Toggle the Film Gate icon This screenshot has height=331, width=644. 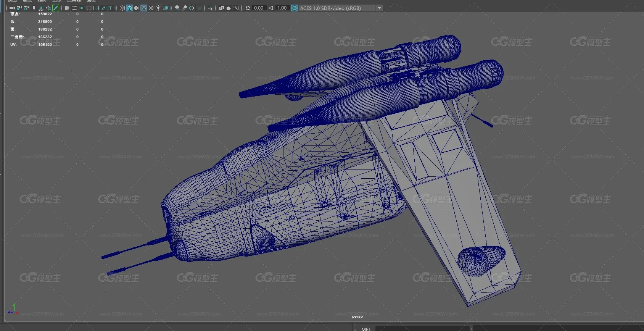[x=74, y=8]
